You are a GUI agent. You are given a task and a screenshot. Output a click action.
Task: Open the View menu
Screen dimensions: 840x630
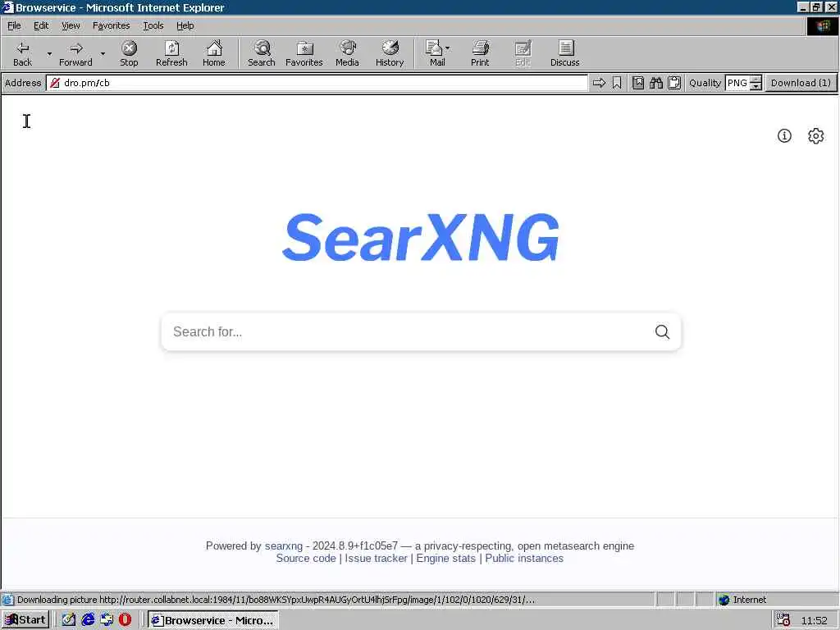[71, 25]
